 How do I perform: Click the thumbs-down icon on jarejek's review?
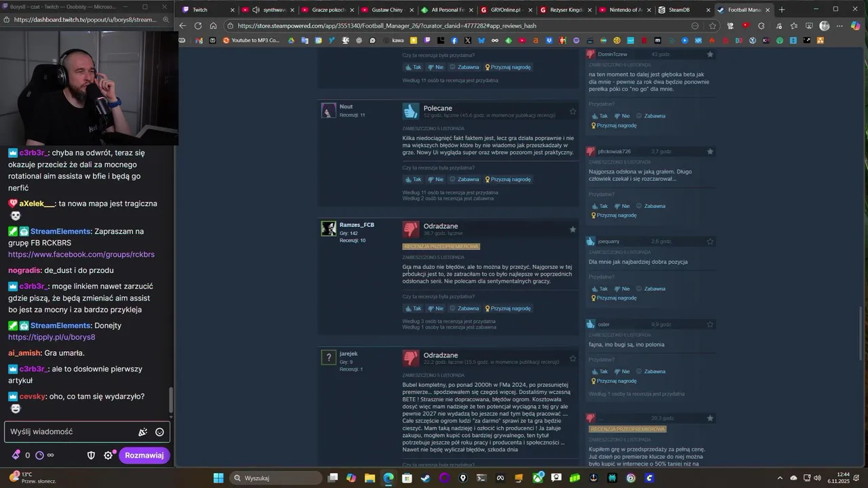410,357
